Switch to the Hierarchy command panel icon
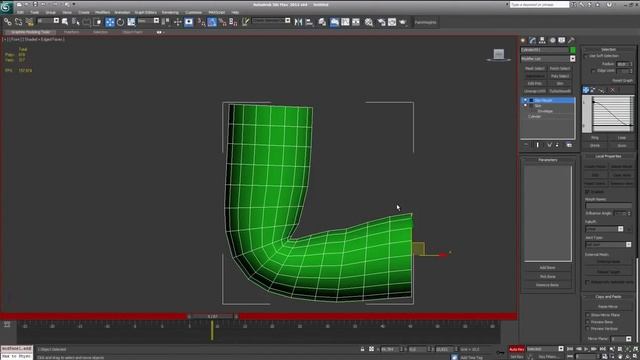The image size is (640, 360). pyautogui.click(x=542, y=40)
